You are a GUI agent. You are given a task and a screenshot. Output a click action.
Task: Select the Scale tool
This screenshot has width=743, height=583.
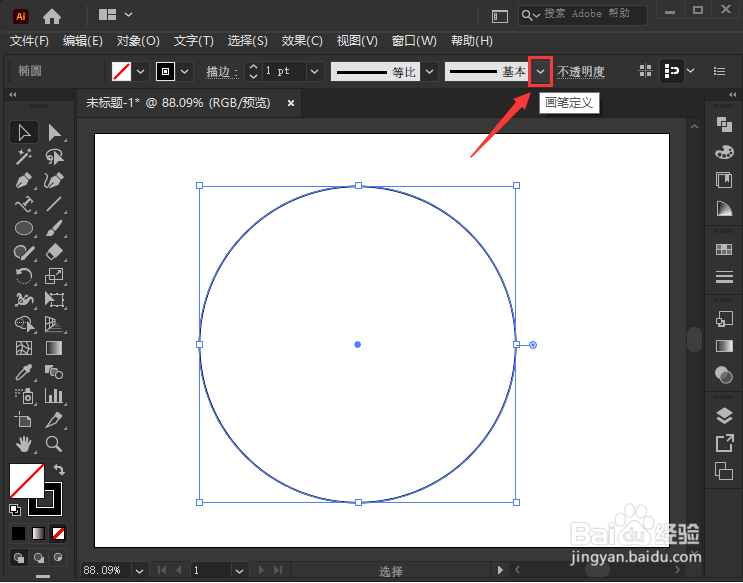coord(54,276)
